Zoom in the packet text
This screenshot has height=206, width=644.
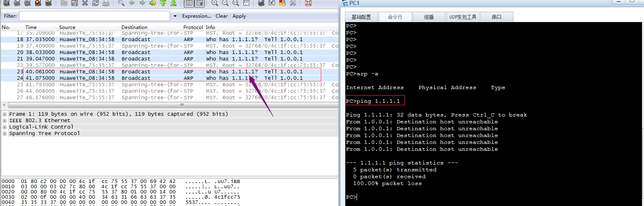pos(215,3)
